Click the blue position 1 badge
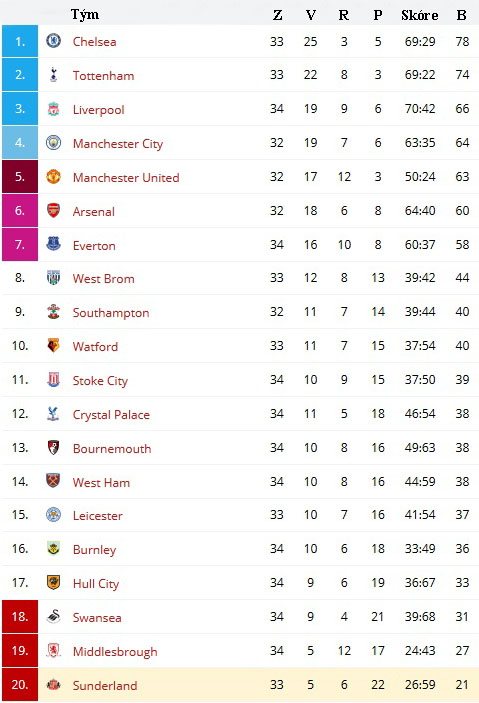 (x=20, y=41)
